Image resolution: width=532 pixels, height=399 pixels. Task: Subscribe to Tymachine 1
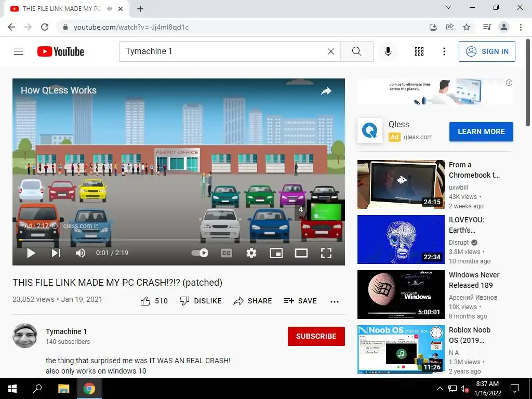pos(316,336)
